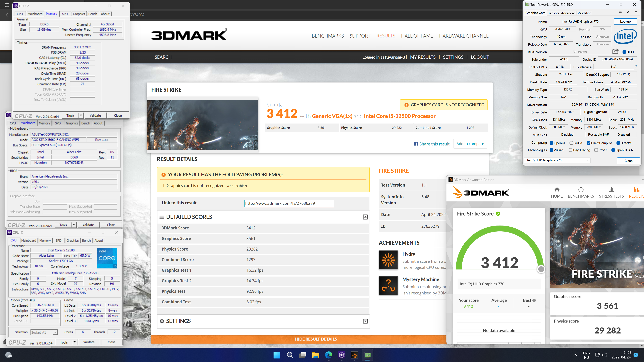
Task: Open the Tools dropdown arrow in the CPU-Z Memory window
Action: tap(81, 115)
